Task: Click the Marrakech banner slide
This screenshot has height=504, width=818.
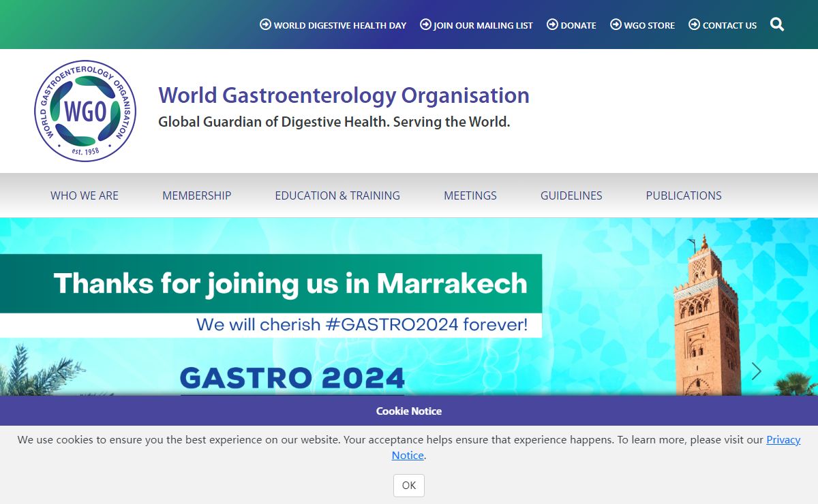Action: click(x=409, y=306)
